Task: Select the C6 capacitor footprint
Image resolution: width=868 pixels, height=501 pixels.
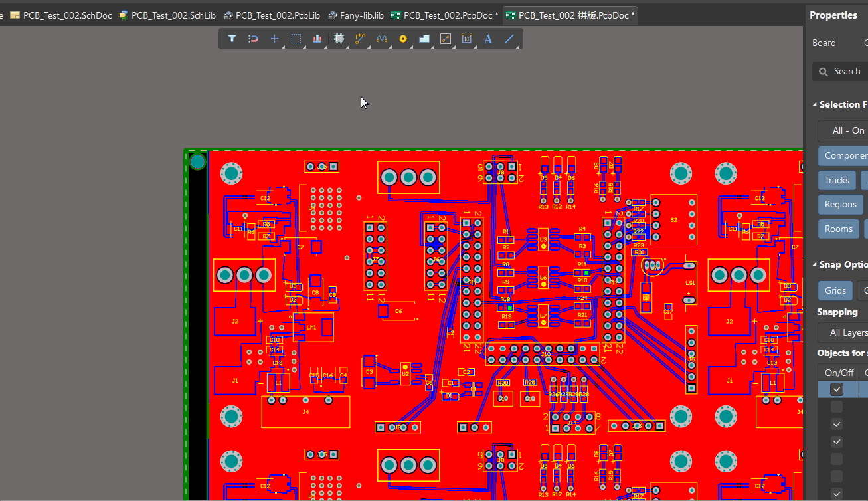Action: pos(397,310)
